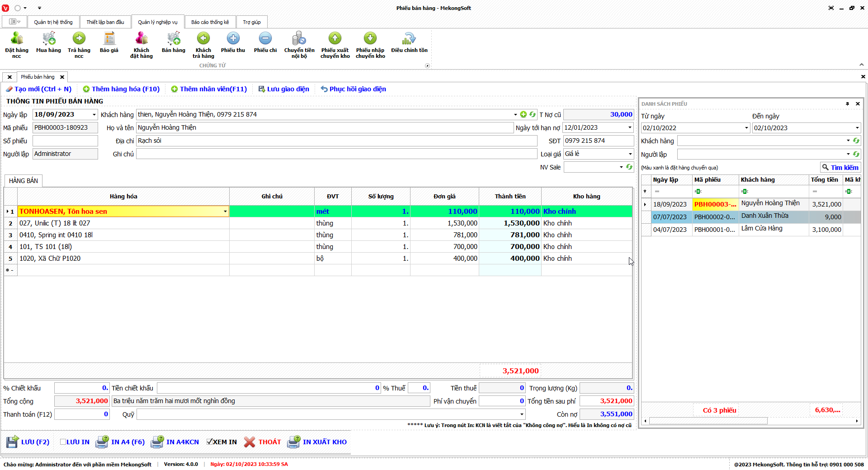The height and width of the screenshot is (470, 868).
Task: Uncheck the XEM IN checkbox
Action: (210, 442)
